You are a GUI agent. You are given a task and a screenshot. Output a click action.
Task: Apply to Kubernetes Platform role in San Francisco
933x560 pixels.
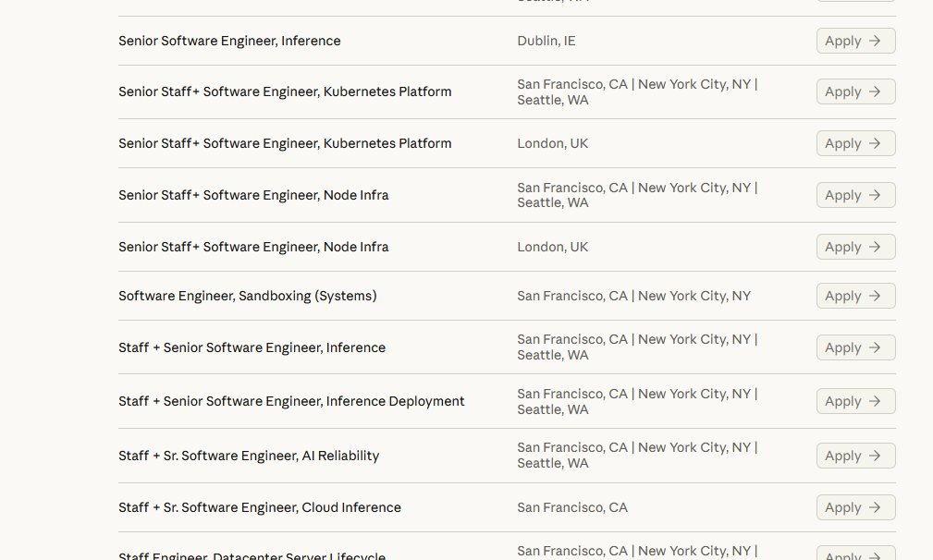click(855, 91)
